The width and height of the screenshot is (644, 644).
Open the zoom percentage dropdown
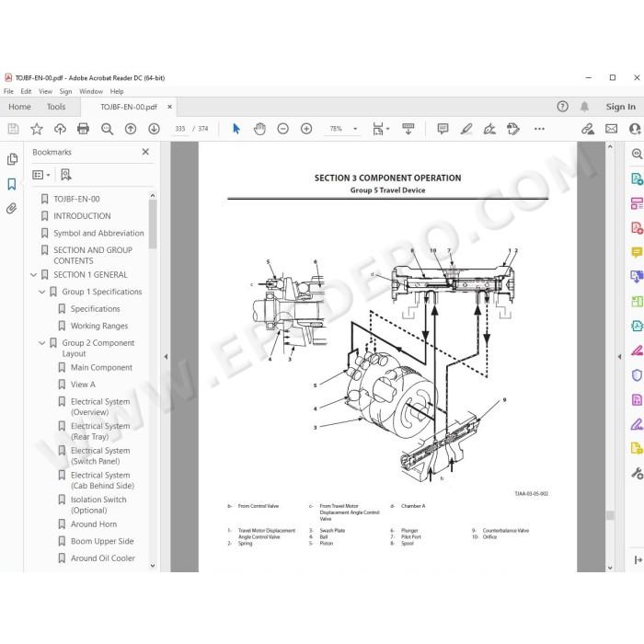pyautogui.click(x=355, y=129)
